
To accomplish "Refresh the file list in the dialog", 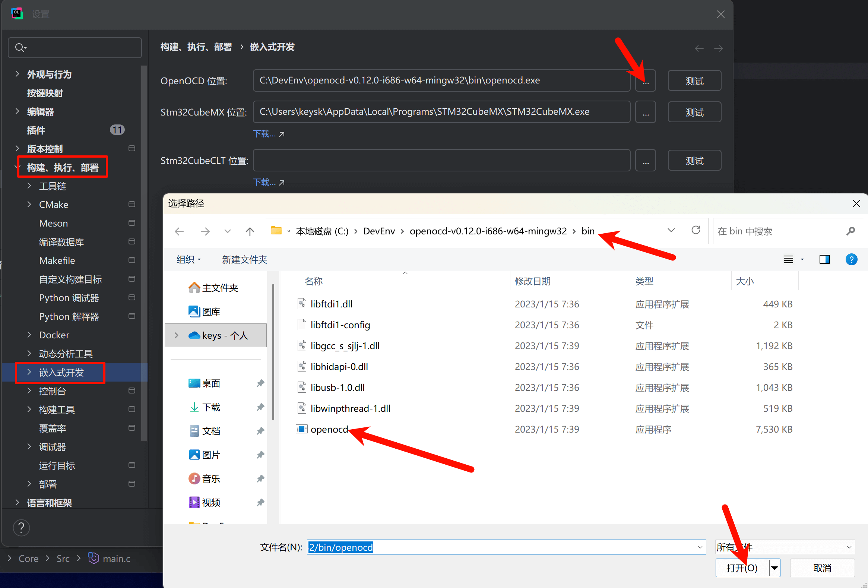I will pyautogui.click(x=696, y=231).
